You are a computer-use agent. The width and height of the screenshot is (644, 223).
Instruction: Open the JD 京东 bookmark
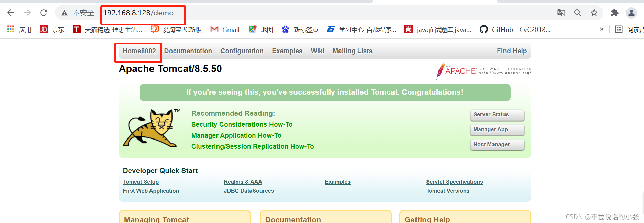(52, 30)
